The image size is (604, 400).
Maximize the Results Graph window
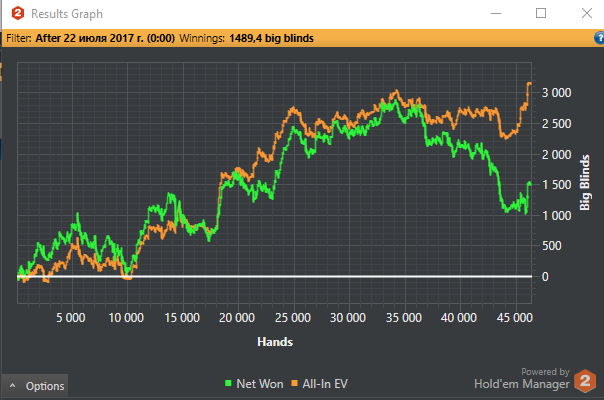pyautogui.click(x=541, y=13)
